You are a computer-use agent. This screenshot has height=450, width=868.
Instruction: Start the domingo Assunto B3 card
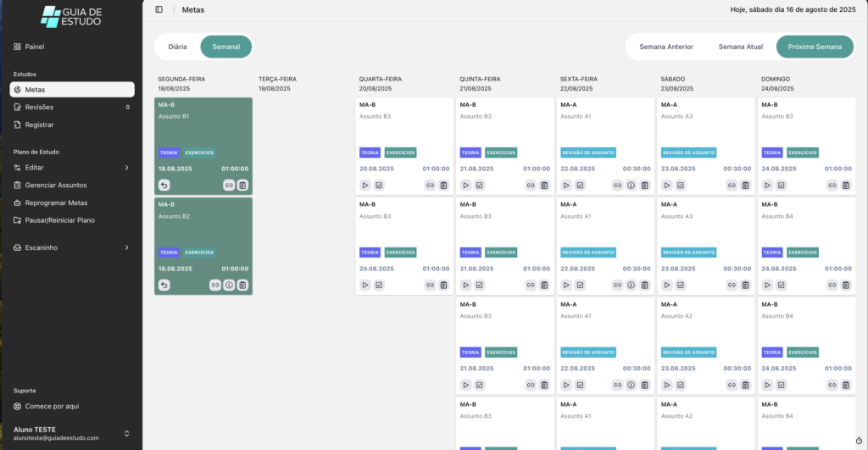767,186
